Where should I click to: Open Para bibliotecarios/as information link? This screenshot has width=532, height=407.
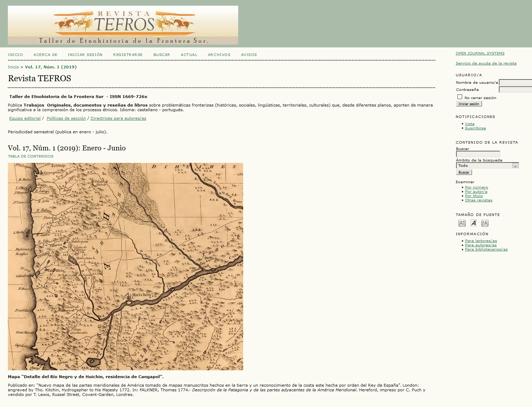[486, 249]
